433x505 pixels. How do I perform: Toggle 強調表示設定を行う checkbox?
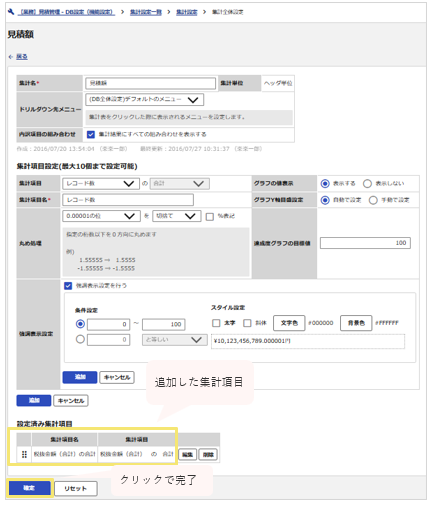68,286
